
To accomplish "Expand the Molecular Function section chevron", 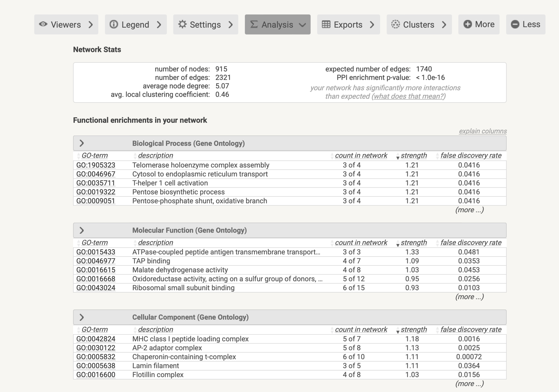I will (x=82, y=230).
